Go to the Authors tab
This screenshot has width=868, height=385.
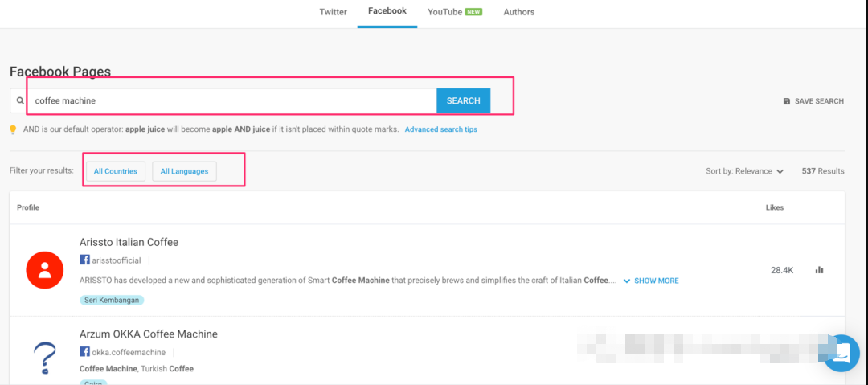point(518,12)
